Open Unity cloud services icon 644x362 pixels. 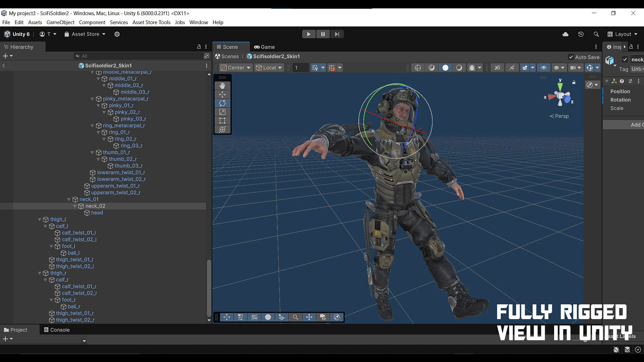tap(566, 34)
